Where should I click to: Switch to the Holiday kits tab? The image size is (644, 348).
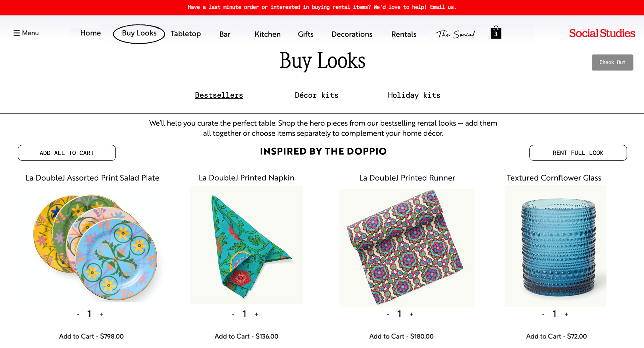point(414,95)
